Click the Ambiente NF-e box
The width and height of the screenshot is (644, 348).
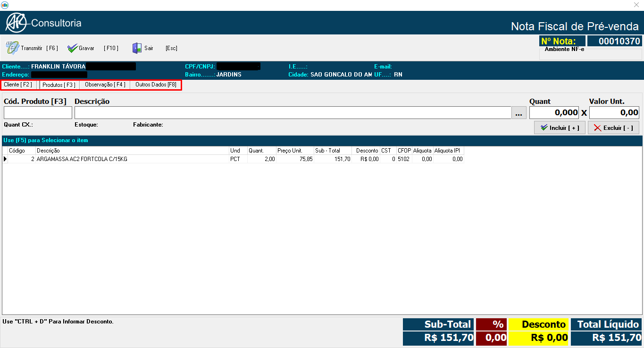click(591, 53)
